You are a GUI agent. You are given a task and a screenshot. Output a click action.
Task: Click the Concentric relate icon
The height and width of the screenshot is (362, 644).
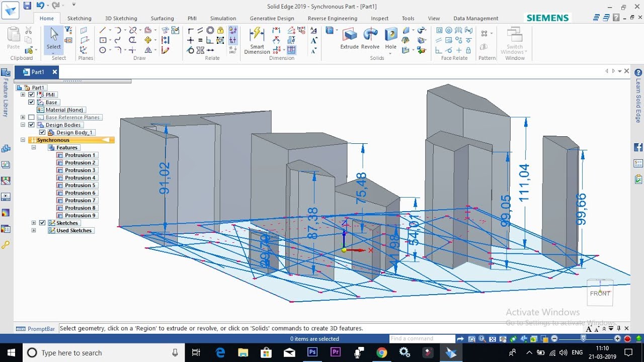[x=210, y=30]
